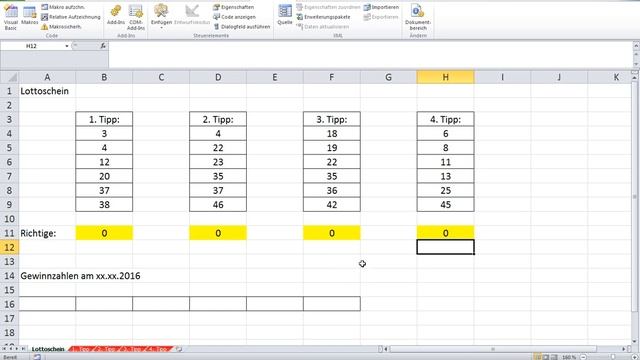Click Dialogfeld ausführen
This screenshot has width=640, height=360.
click(x=242, y=27)
